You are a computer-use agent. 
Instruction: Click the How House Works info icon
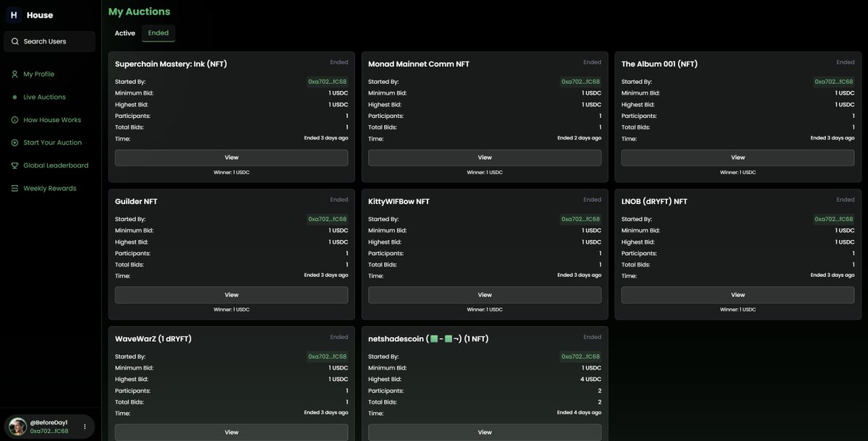click(14, 119)
